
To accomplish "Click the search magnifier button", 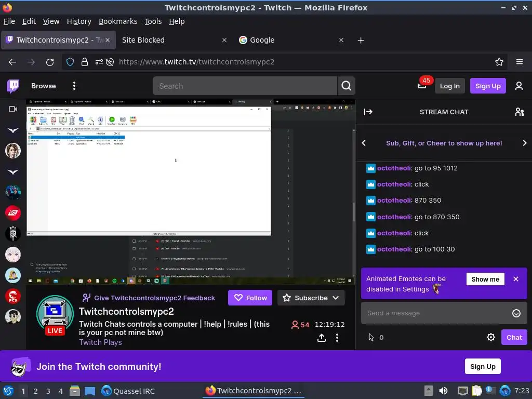I will (346, 86).
